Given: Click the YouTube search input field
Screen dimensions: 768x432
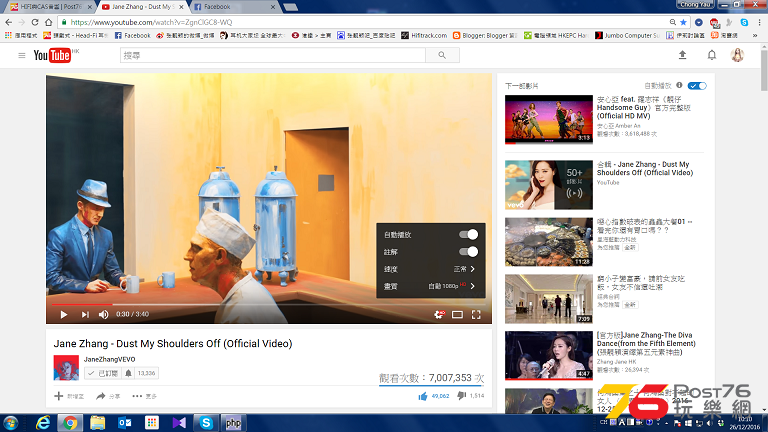Looking at the screenshot, I should 273,55.
